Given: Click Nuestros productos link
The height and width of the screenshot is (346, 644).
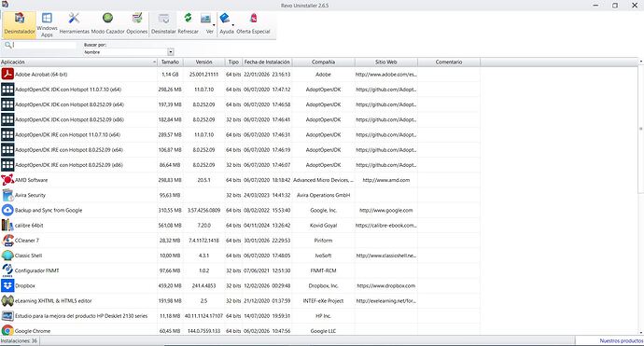Looking at the screenshot, I should (x=622, y=340).
